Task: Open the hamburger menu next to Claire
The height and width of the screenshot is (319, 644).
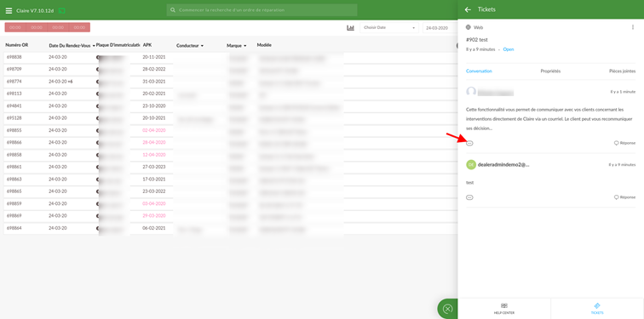Action: pyautogui.click(x=9, y=11)
